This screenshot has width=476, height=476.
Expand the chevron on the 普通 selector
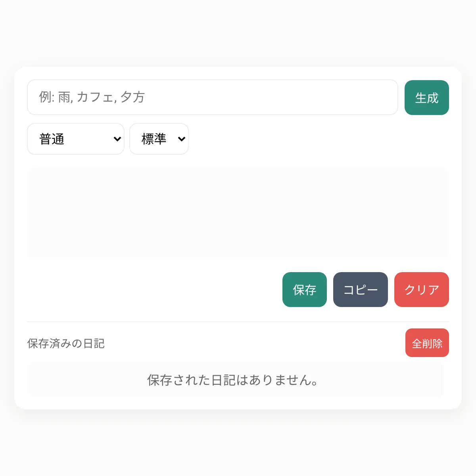(x=117, y=139)
